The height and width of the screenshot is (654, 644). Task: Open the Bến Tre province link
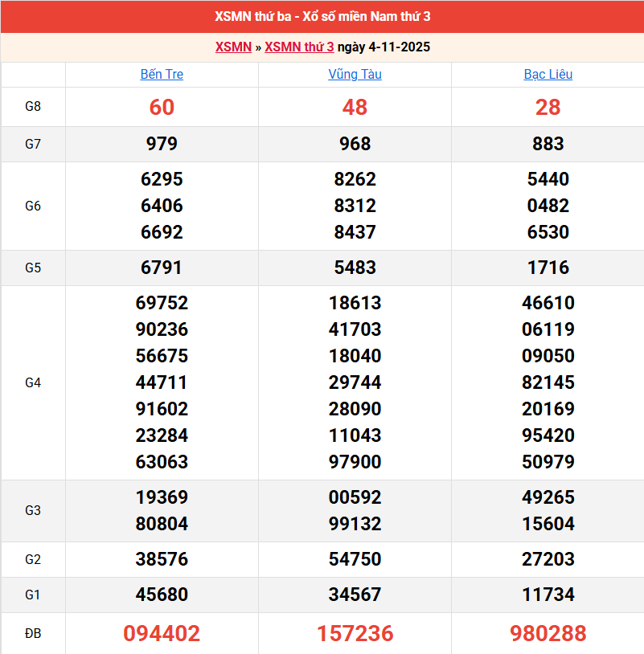[x=162, y=74]
